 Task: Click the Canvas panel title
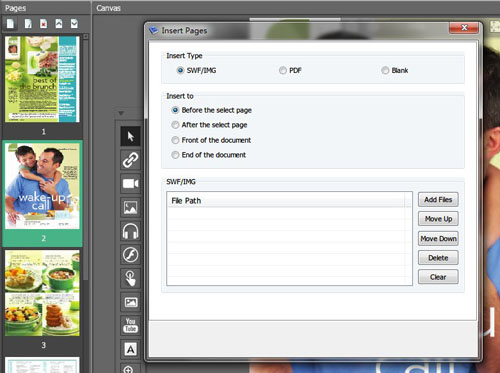tap(108, 8)
